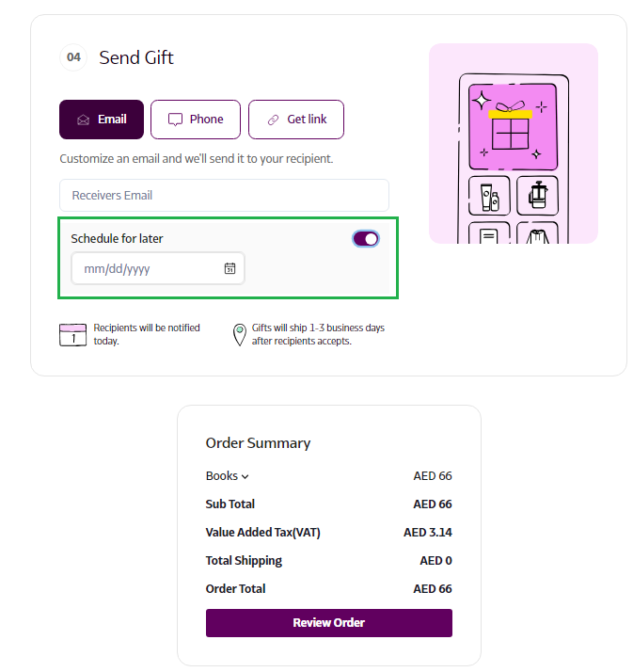Choose the Email delivery tab
Screen dimensions: 633x672
coord(102,120)
